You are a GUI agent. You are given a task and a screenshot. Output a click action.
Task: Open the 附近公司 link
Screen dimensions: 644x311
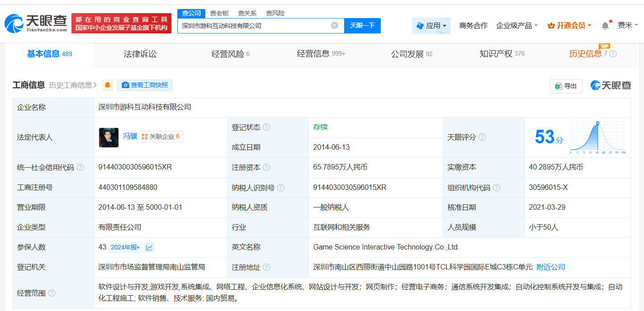click(x=550, y=267)
